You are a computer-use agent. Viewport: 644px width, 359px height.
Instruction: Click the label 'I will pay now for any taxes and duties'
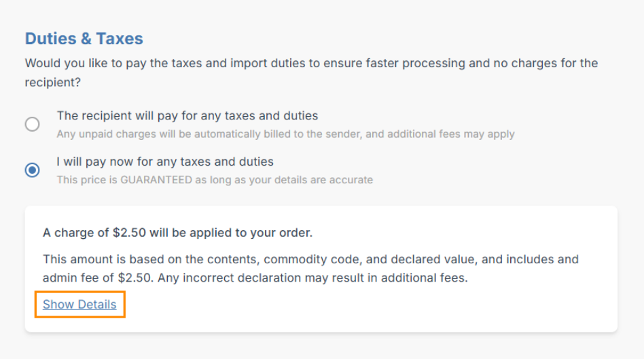[x=165, y=162]
